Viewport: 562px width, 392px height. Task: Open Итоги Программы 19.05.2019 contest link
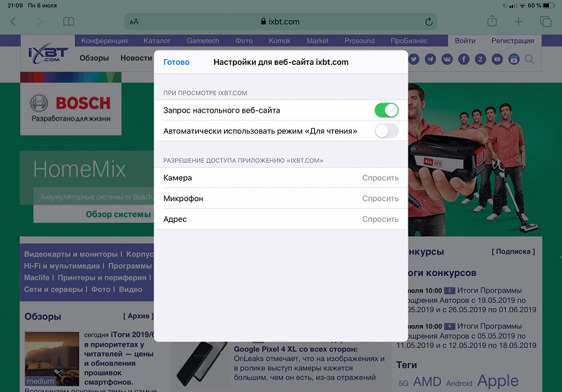pyautogui.click(x=470, y=300)
